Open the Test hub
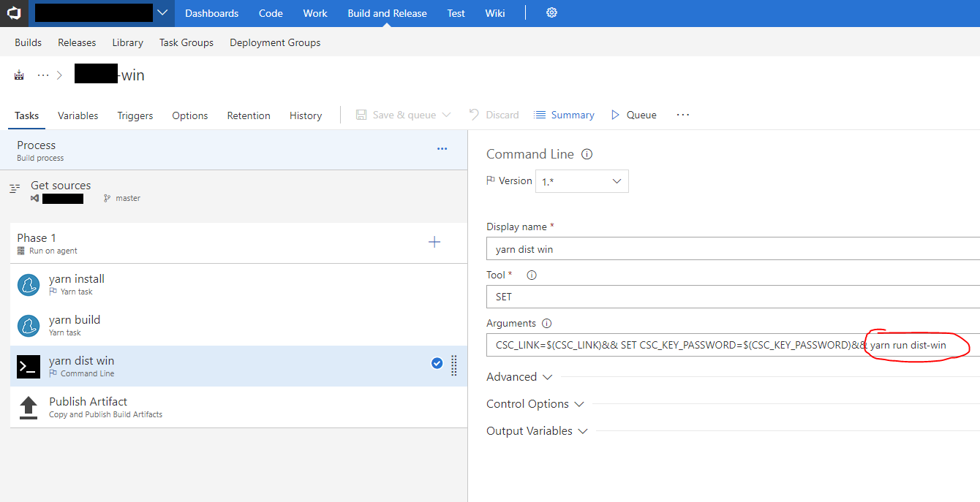 point(456,13)
